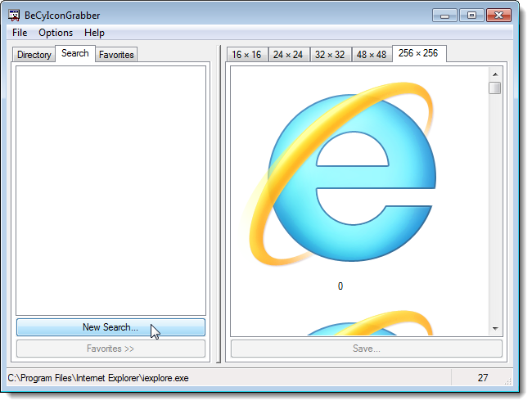Minimize the BeCyIconGrabber window
The image size is (532, 405).
[x=444, y=16]
